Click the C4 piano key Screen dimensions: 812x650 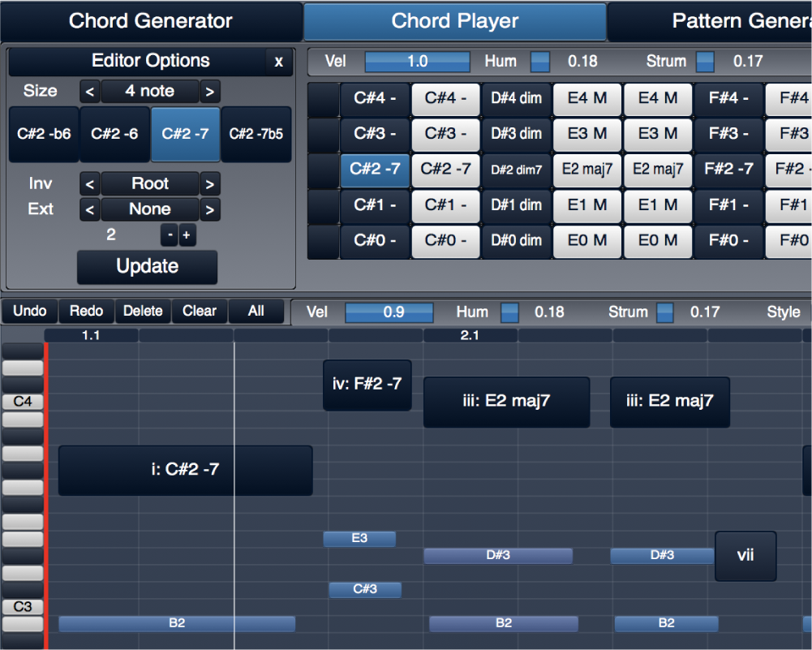pos(23,402)
